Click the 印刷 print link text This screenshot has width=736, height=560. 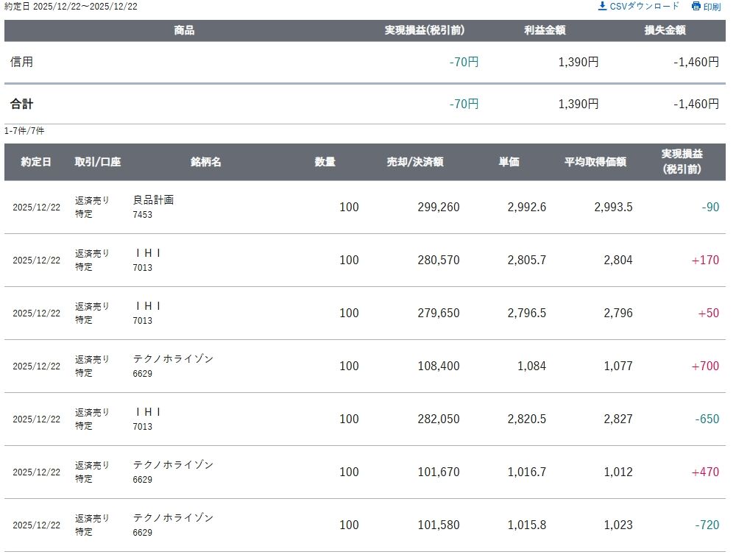click(712, 7)
